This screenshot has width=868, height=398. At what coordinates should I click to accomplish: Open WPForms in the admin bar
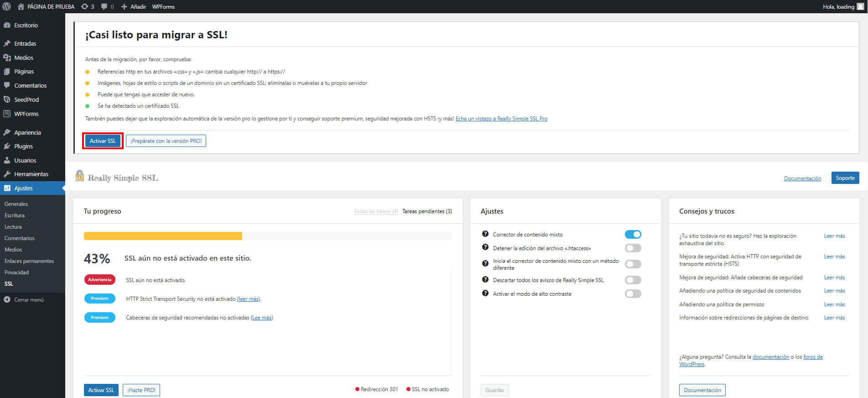163,6
